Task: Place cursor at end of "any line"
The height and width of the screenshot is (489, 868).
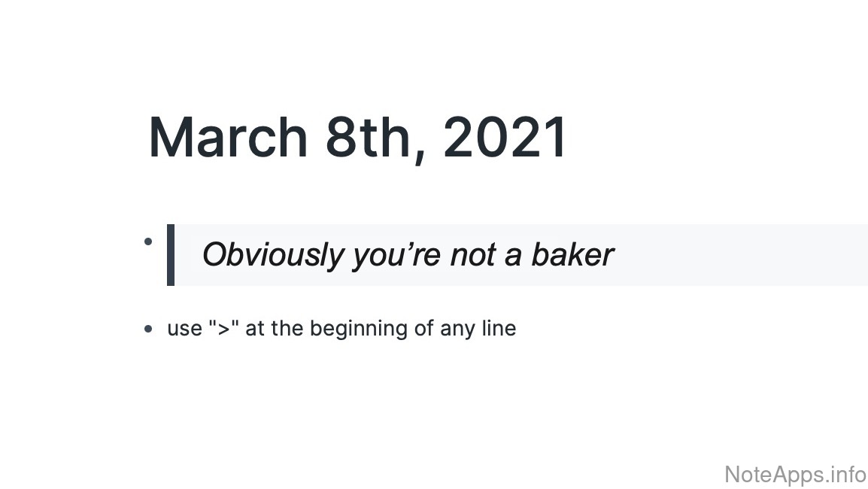Action: click(x=517, y=329)
